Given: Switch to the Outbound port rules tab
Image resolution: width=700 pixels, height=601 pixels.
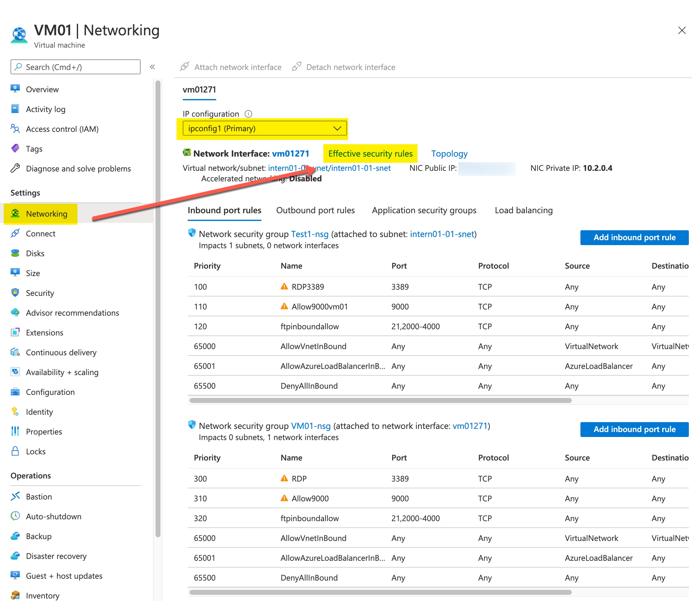Looking at the screenshot, I should point(315,210).
